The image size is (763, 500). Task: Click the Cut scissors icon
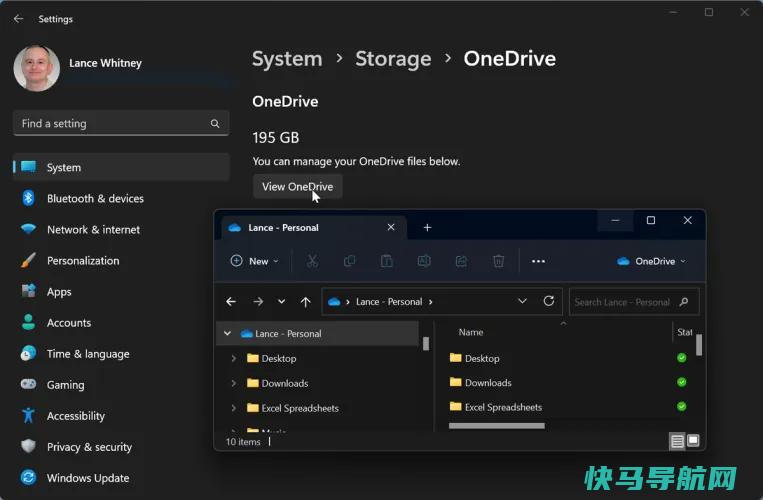(x=312, y=261)
